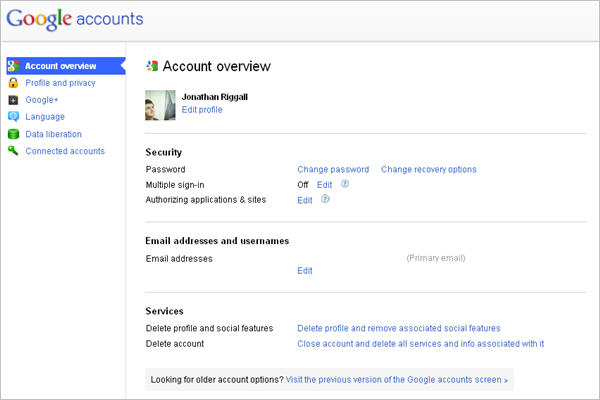This screenshot has height=400, width=600.
Task: Select Data liberation in the sidebar
Action: [53, 134]
